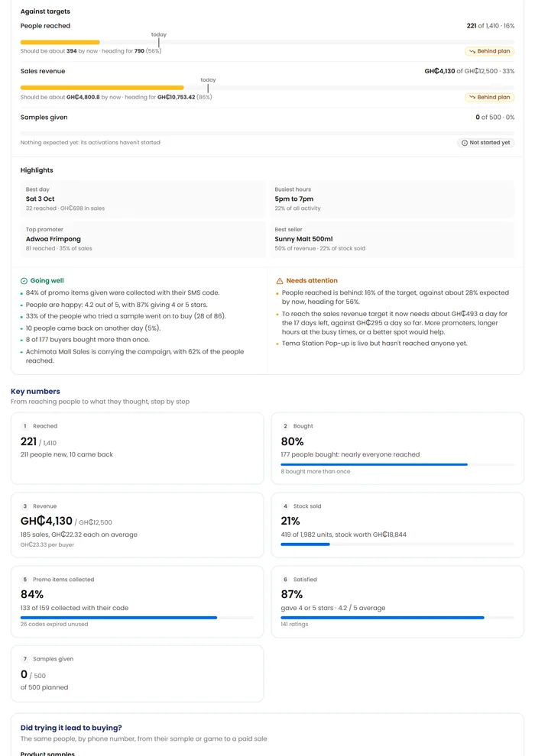Click the Not started yet badge
The height and width of the screenshot is (756, 535).
click(486, 143)
